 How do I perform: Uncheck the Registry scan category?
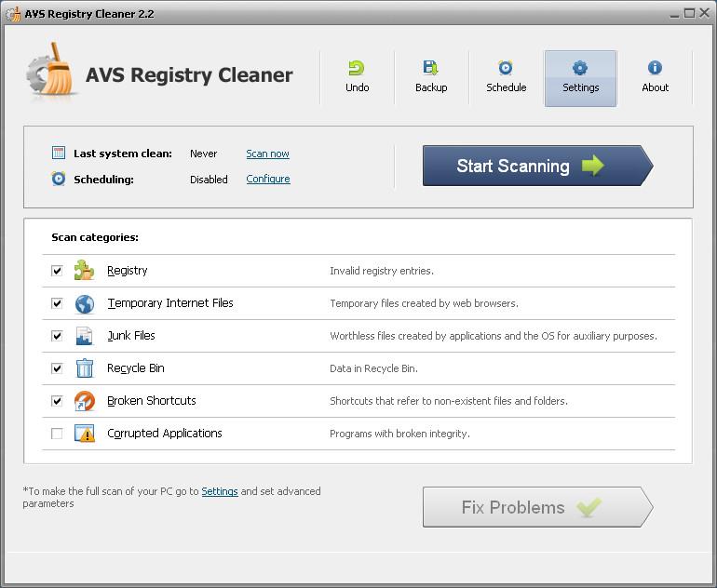pos(57,271)
